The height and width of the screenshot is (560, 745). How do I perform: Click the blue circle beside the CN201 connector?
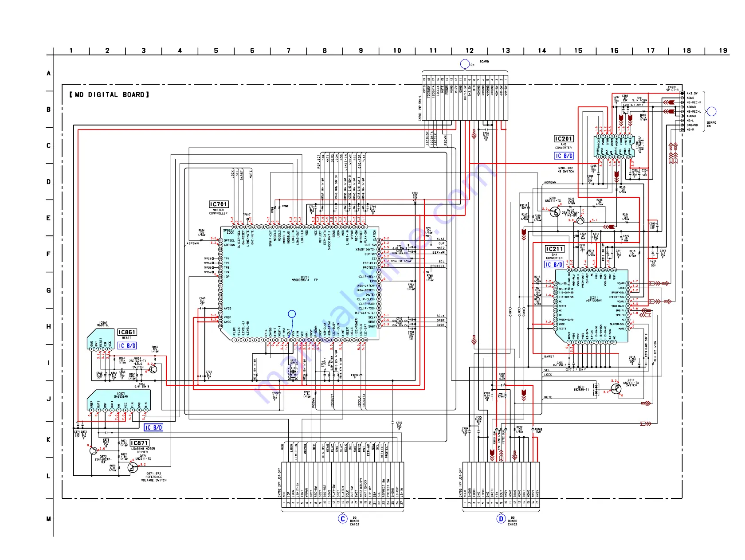pyautogui.click(x=711, y=111)
